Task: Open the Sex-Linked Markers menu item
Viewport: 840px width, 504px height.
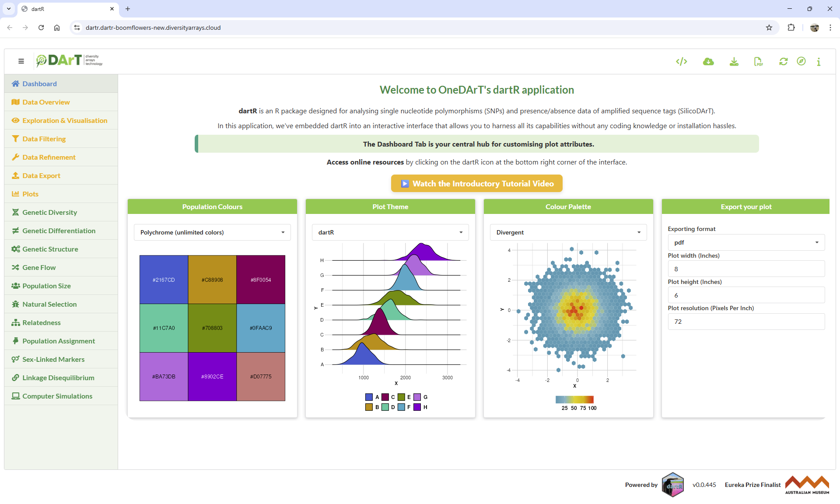Action: click(x=61, y=359)
